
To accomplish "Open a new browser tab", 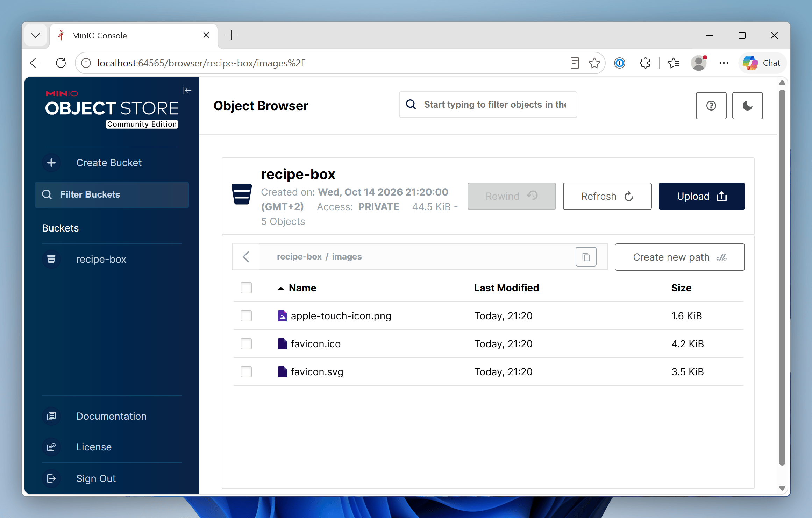I will point(232,35).
